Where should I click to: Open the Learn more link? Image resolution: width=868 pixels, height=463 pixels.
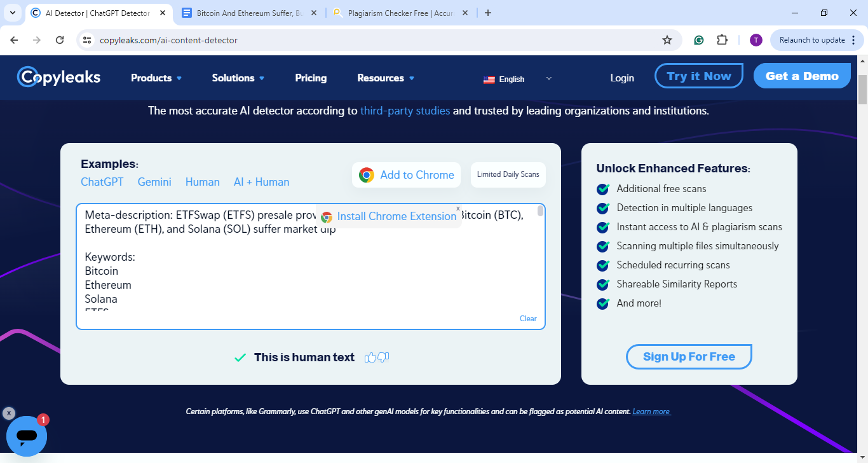[651, 411]
